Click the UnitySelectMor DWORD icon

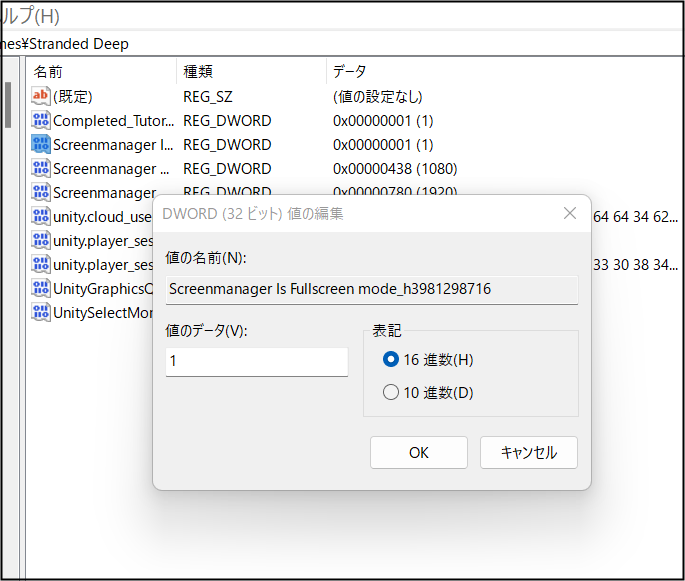[x=41, y=312]
